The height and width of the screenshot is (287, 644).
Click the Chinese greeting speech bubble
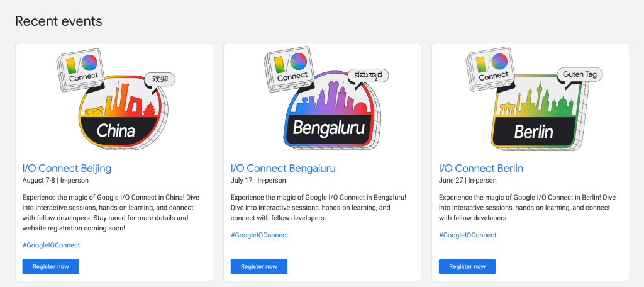pos(159,79)
